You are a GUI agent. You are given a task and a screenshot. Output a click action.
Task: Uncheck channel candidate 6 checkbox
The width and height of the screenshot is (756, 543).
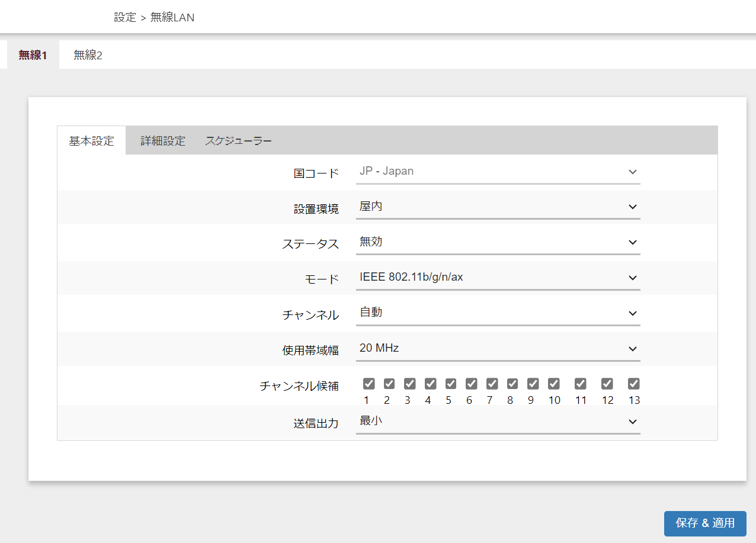pos(472,384)
